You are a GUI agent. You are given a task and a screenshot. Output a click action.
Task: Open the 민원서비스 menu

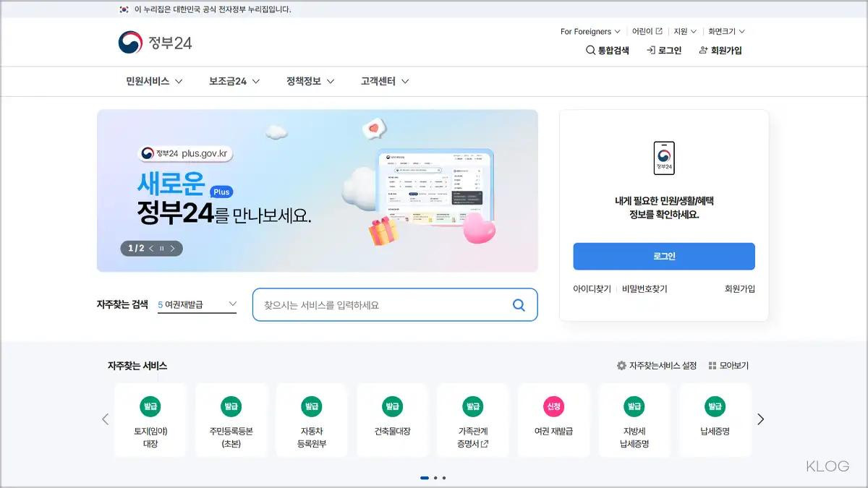(154, 82)
